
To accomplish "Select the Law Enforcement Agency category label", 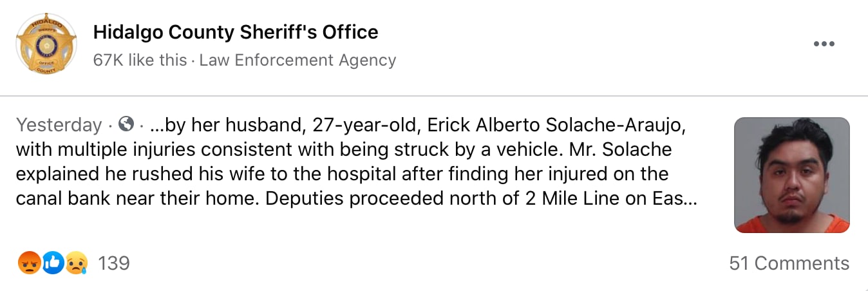I will tap(297, 61).
